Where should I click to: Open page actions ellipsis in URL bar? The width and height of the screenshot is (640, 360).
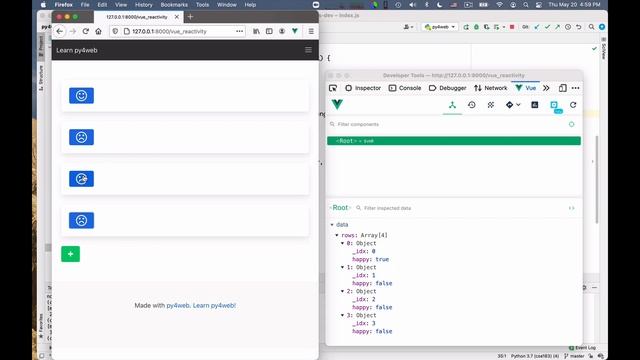(x=240, y=31)
